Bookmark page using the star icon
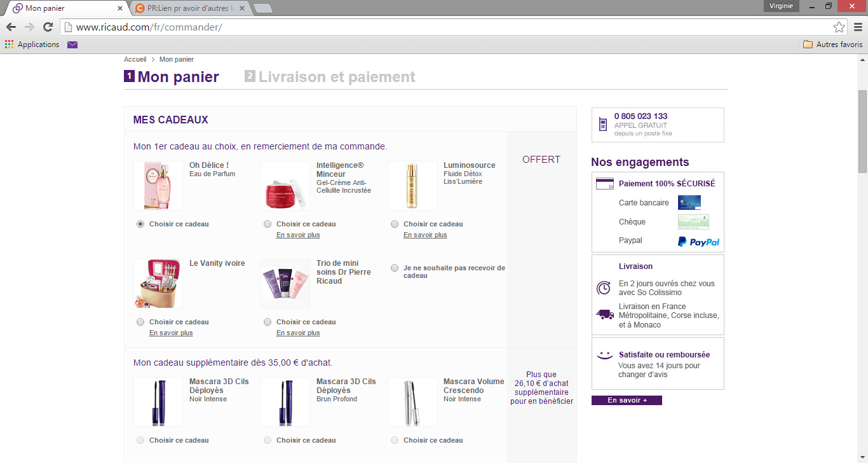868x463 pixels. click(x=839, y=27)
